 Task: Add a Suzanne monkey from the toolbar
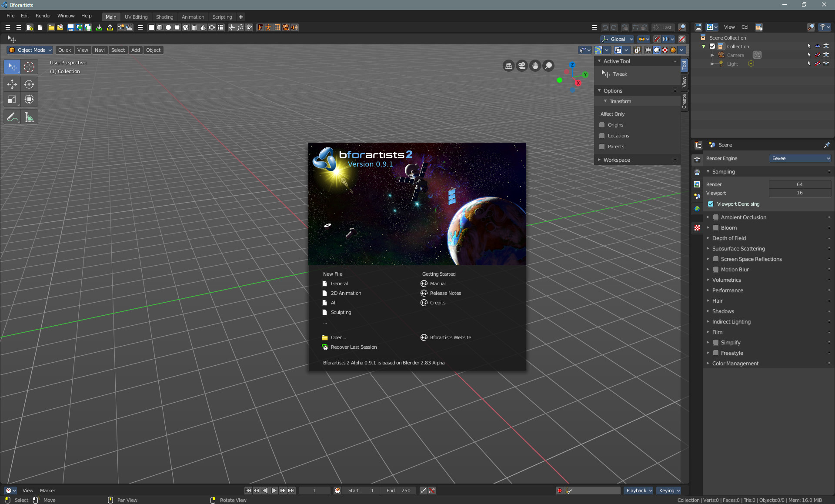click(249, 27)
